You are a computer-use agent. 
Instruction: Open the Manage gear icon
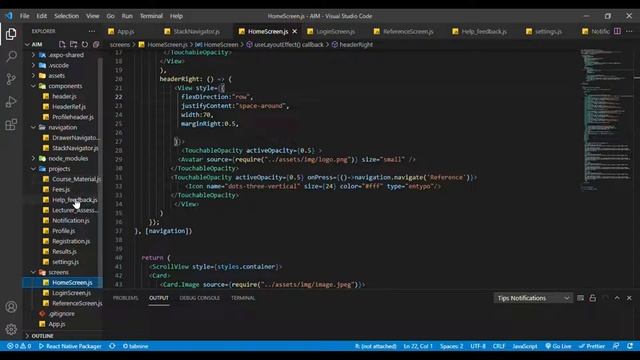[11, 329]
